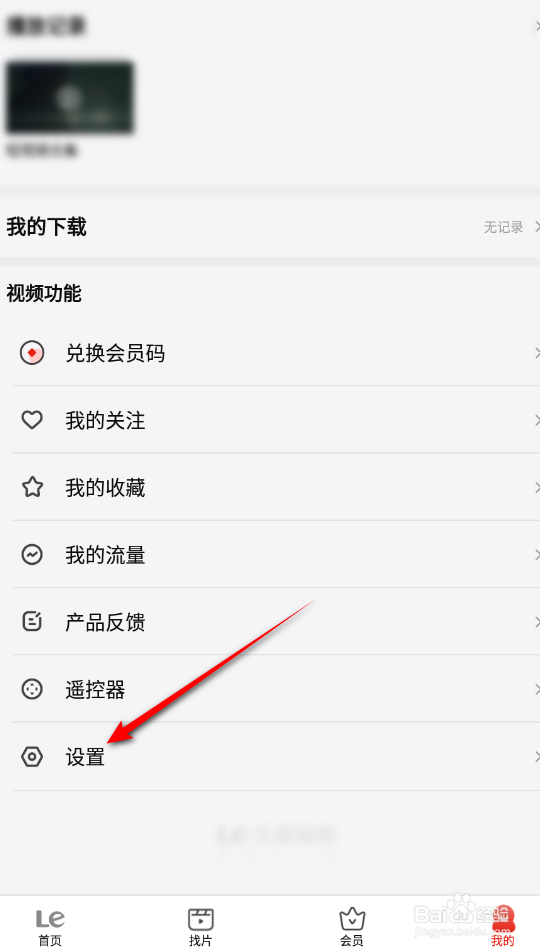Expand the 兑换会员码 row chevron
This screenshot has width=540, height=950.
537,353
